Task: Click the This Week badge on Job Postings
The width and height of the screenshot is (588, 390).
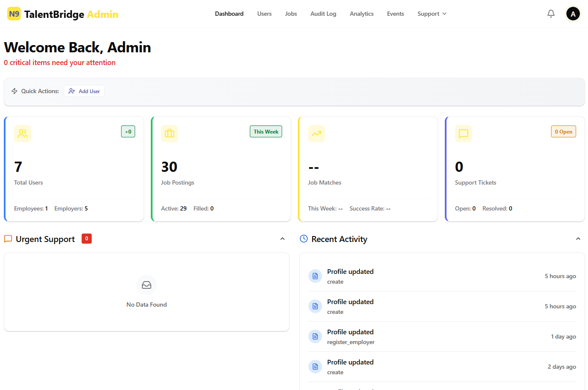Action: (266, 132)
